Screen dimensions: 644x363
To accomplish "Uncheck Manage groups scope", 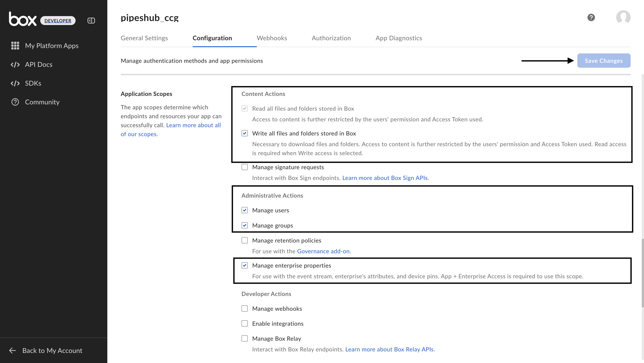I will pyautogui.click(x=244, y=225).
